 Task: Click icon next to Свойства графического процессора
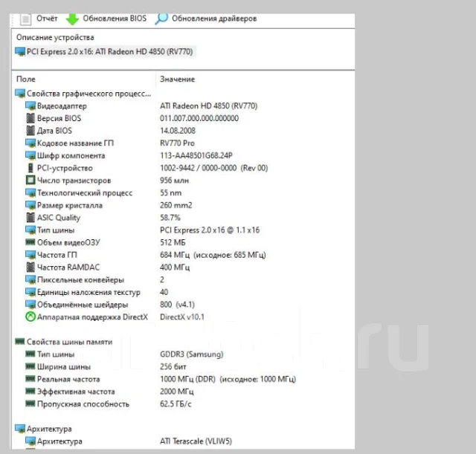pyautogui.click(x=20, y=94)
